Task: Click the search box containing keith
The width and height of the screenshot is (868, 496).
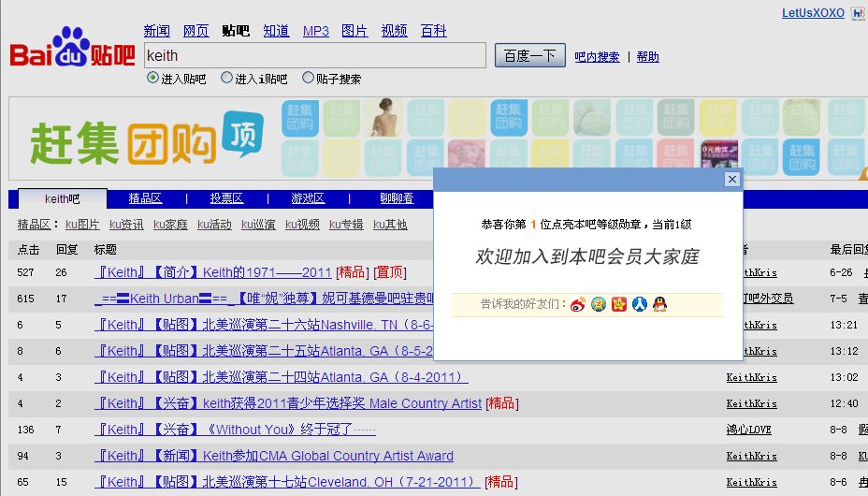Action: tap(315, 55)
